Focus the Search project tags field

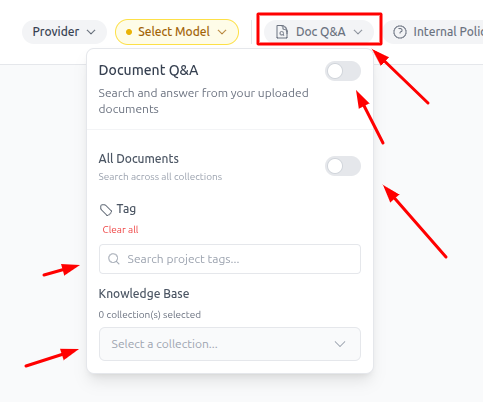tap(230, 259)
